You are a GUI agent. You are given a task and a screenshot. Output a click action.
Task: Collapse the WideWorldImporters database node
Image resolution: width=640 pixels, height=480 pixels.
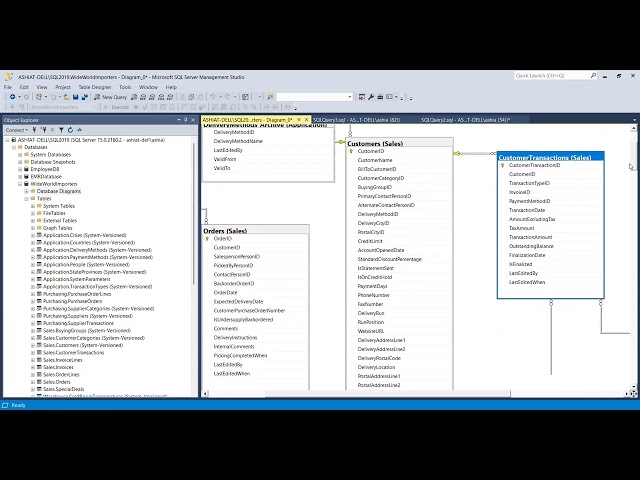click(20, 184)
